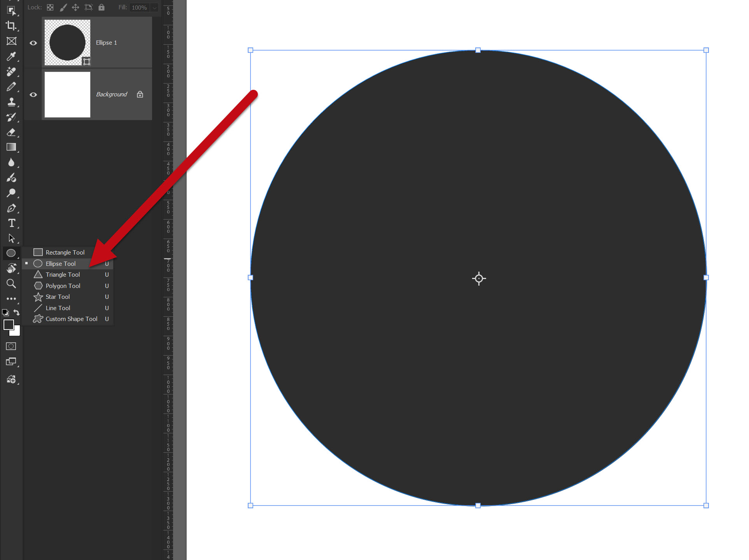Select the Crop tool
Screen dimensions: 749x560
pos(11,26)
